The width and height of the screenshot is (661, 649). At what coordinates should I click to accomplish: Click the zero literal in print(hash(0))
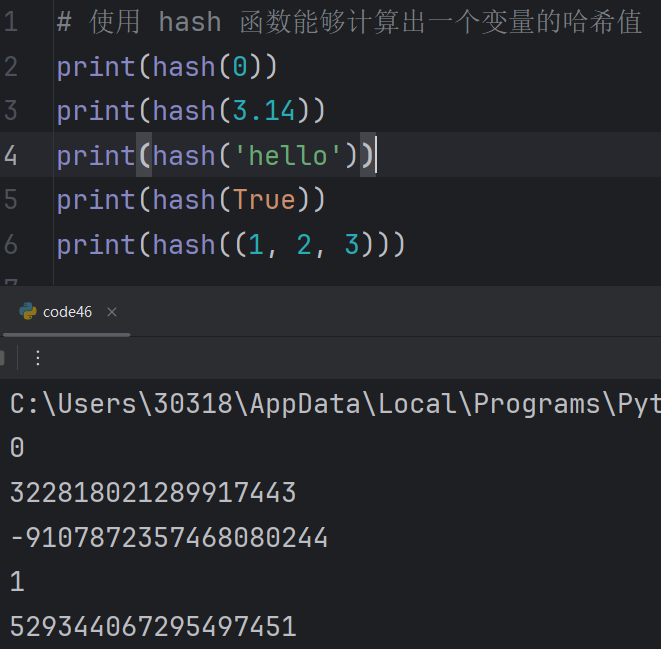tap(240, 67)
